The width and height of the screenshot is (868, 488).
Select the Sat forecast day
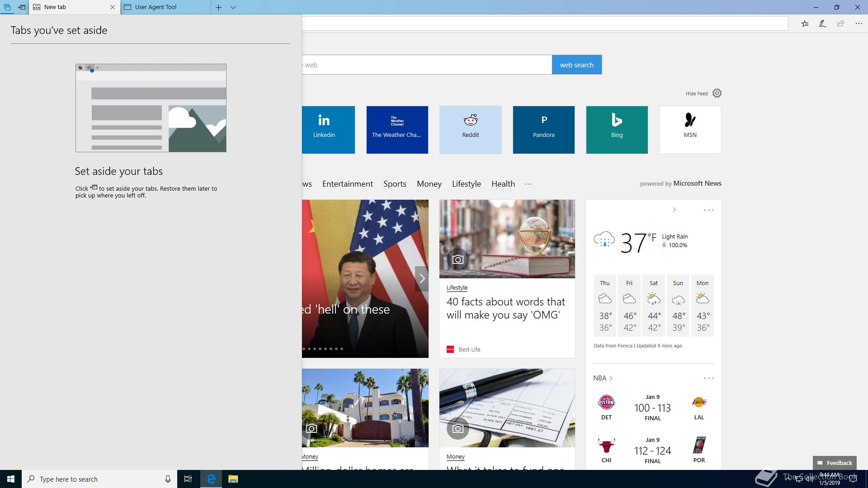coord(654,305)
